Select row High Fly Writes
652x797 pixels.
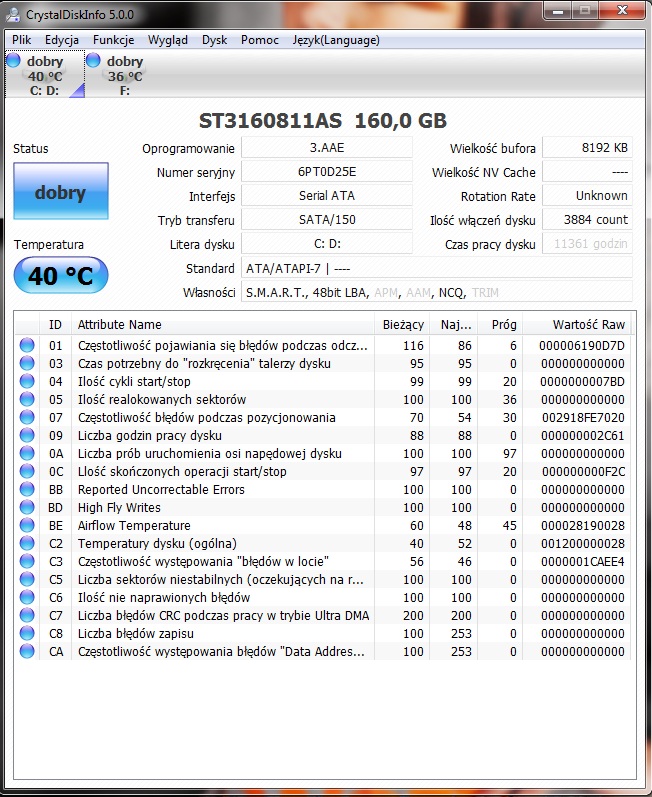(323, 507)
